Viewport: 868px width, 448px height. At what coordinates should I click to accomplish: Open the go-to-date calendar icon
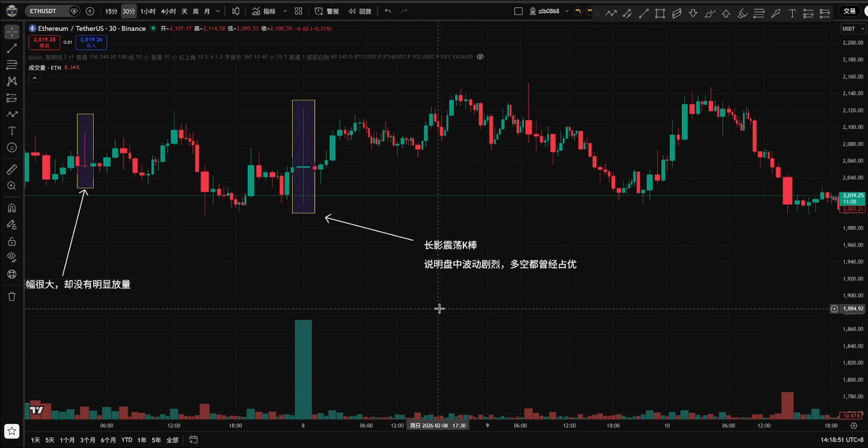coord(193,440)
